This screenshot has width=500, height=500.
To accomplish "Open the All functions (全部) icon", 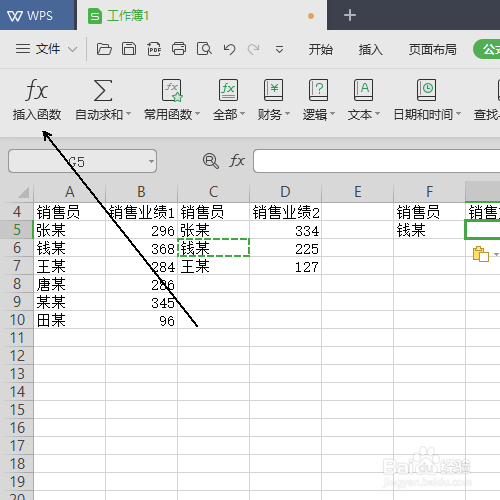I will [x=228, y=90].
